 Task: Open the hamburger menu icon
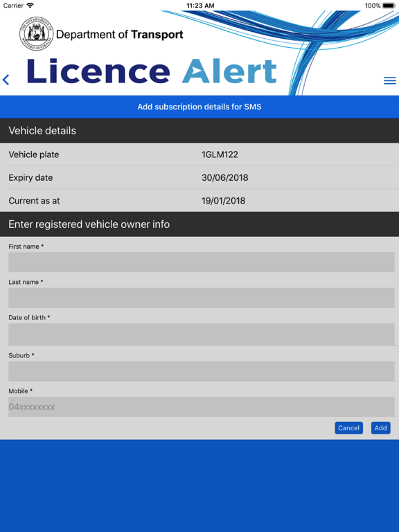point(390,80)
